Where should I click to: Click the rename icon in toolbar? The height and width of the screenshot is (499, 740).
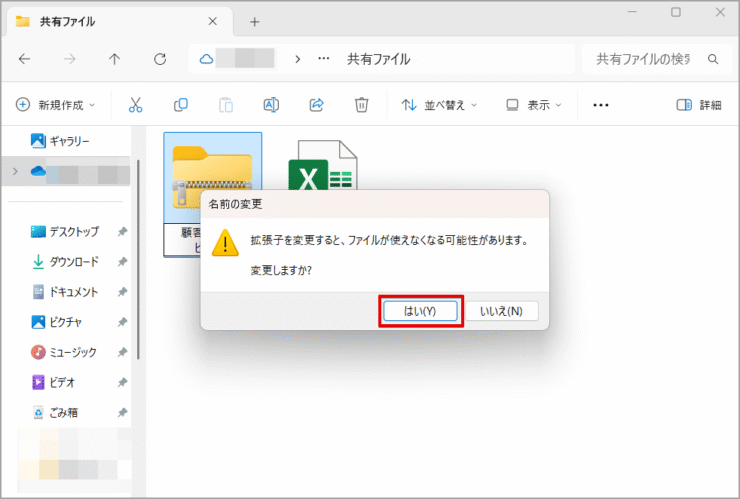point(271,105)
